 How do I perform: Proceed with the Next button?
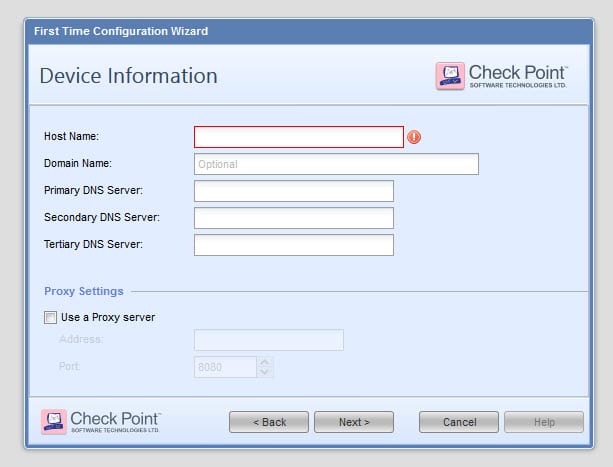tap(354, 422)
